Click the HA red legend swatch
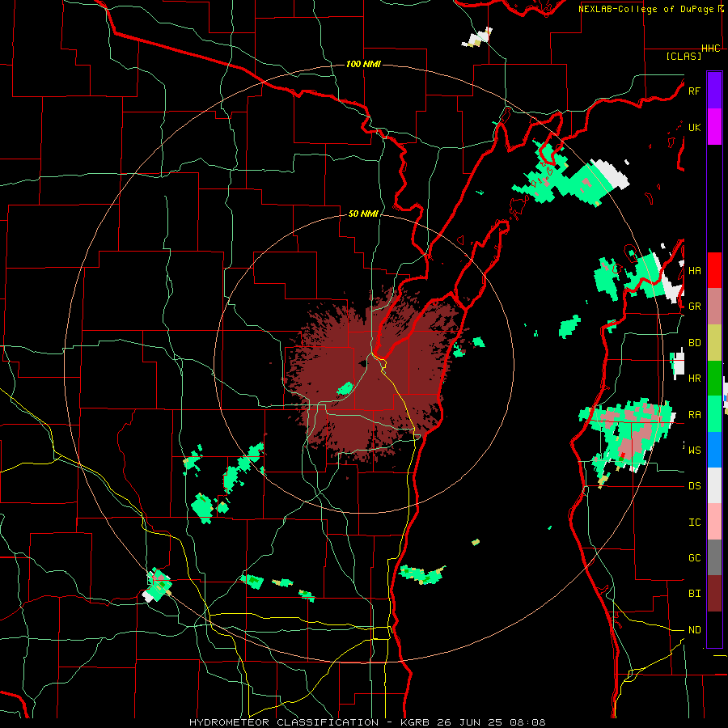This screenshot has height=728, width=728. click(714, 270)
